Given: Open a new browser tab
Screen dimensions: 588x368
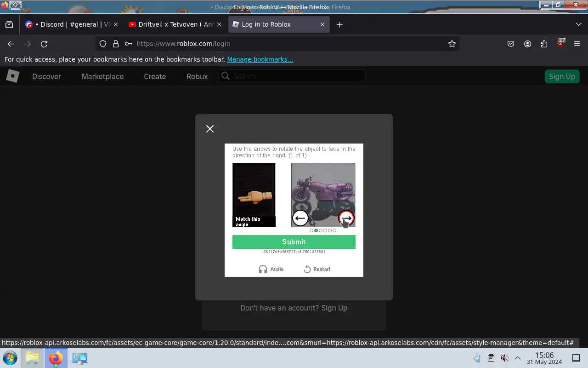Looking at the screenshot, I should pos(339,24).
